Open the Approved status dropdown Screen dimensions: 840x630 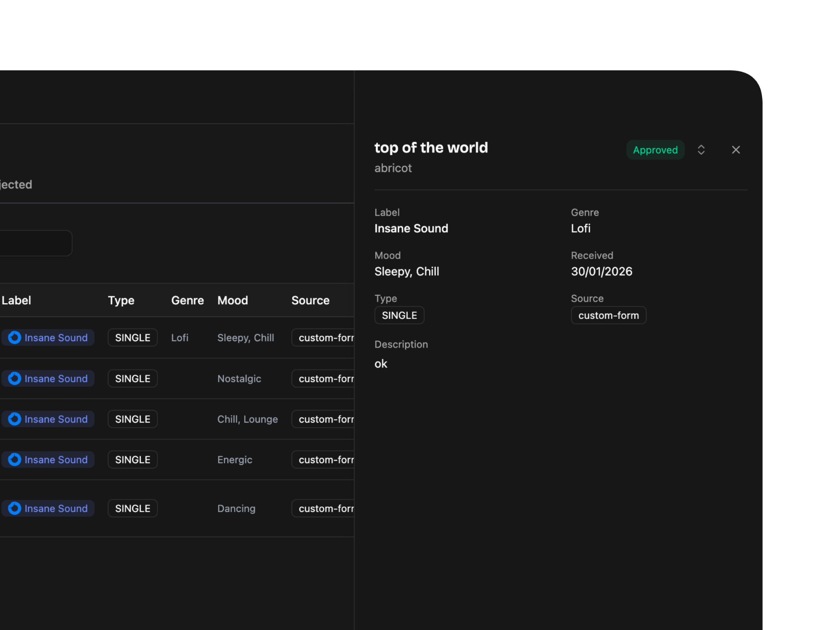[x=655, y=150]
